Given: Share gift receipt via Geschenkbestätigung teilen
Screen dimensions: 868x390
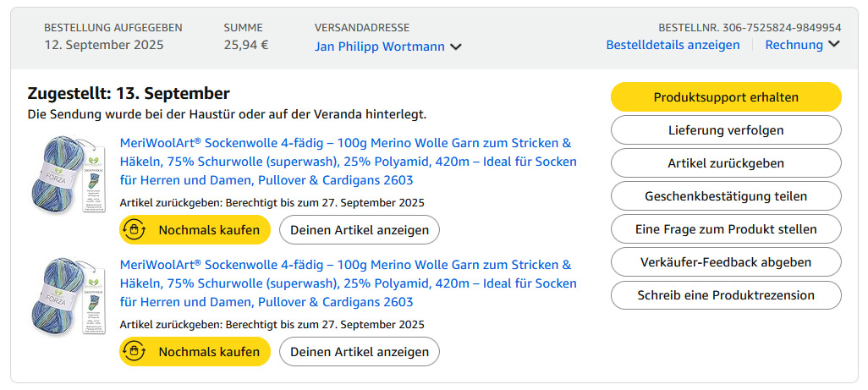Looking at the screenshot, I should [726, 196].
